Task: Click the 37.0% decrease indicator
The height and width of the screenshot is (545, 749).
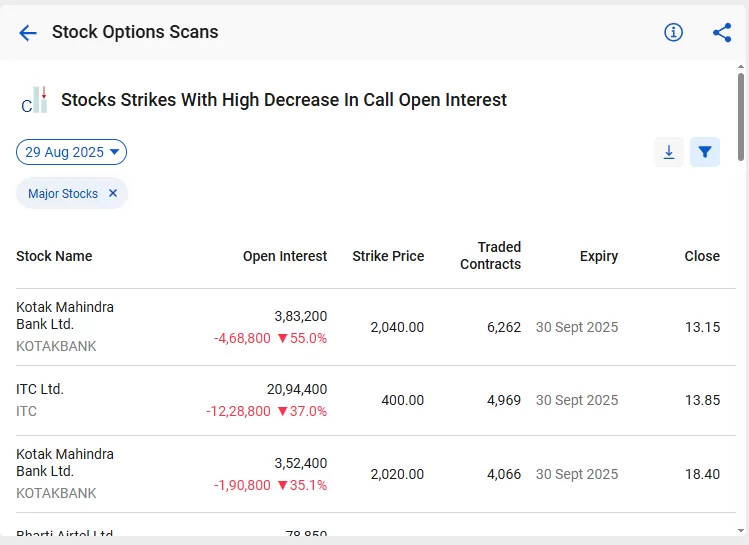Action: coord(302,411)
